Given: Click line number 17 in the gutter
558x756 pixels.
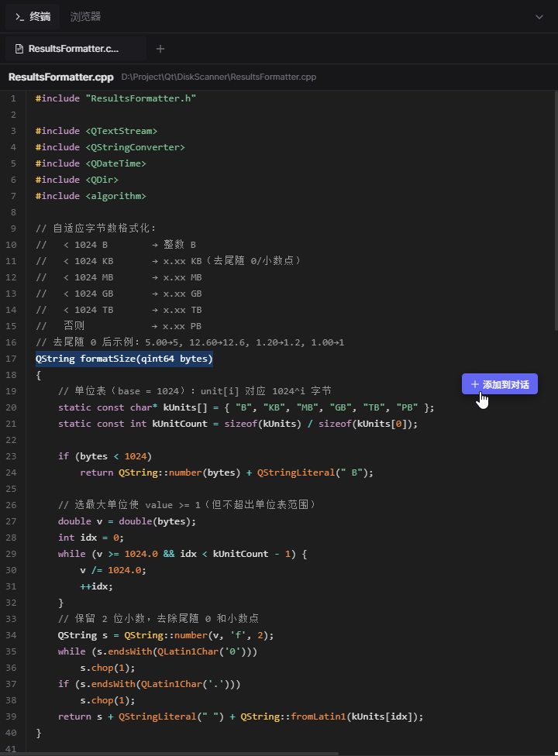Looking at the screenshot, I should click(11, 359).
